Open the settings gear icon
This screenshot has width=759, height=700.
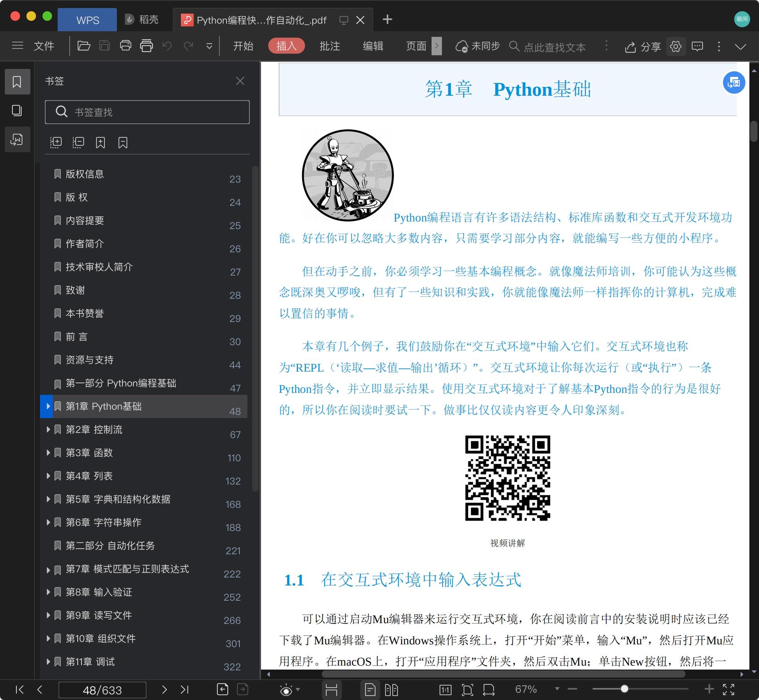676,46
